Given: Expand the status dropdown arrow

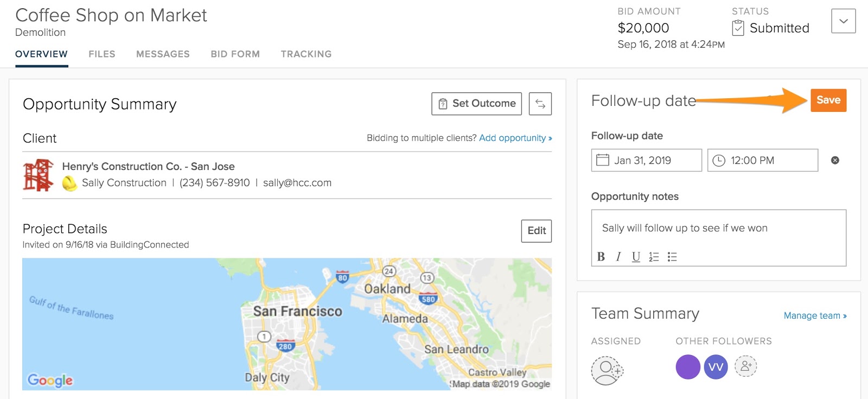Looking at the screenshot, I should coord(843,21).
